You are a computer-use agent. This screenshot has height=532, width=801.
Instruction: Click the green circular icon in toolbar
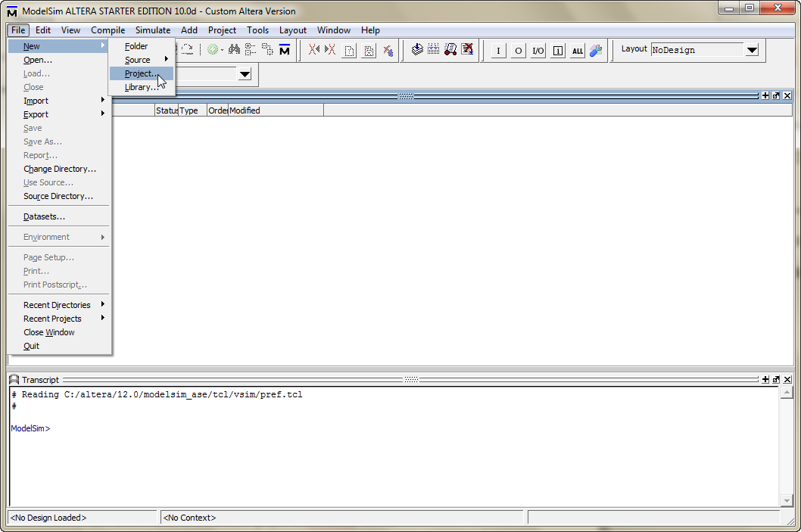(213, 49)
